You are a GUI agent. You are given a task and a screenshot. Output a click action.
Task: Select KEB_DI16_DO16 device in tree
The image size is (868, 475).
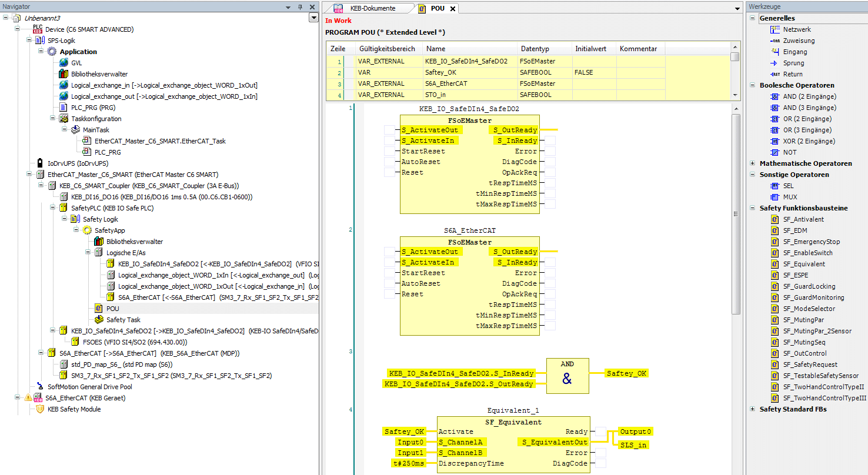162,197
